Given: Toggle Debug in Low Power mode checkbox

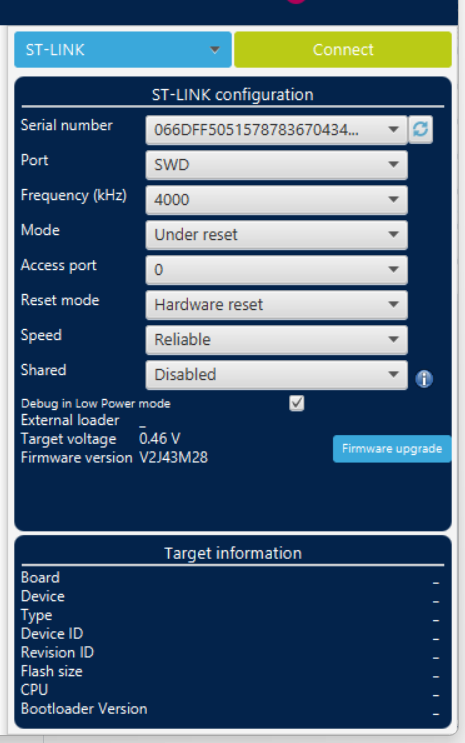Looking at the screenshot, I should click(x=297, y=403).
